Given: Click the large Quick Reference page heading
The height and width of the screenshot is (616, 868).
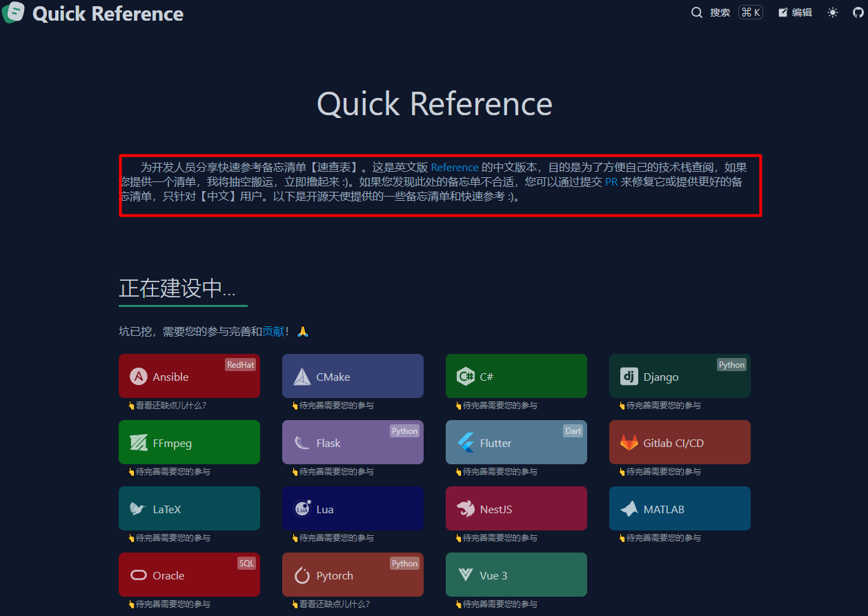Looking at the screenshot, I should point(435,104).
